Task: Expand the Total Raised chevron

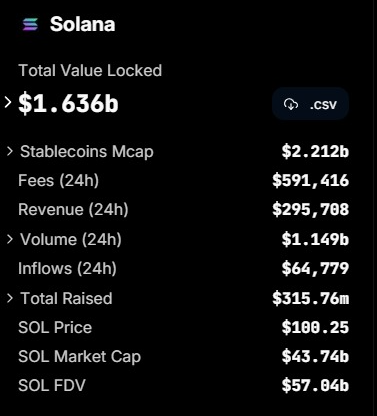Action: 10,298
